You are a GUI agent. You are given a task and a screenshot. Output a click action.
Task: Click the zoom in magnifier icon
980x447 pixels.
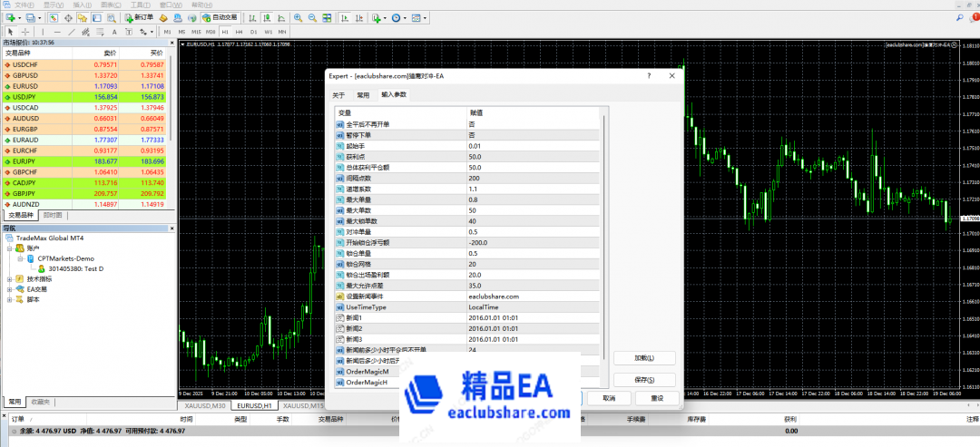click(x=298, y=18)
